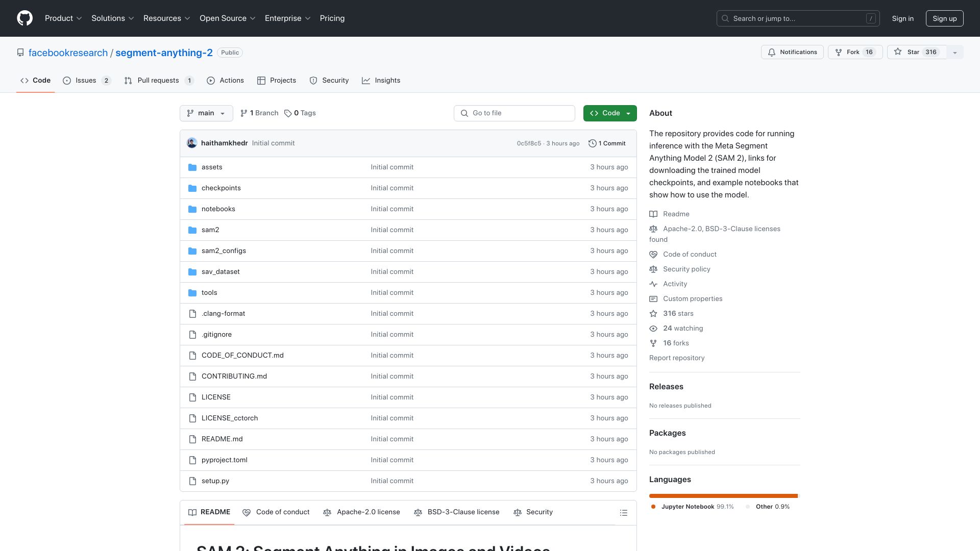Open the 0c5f8c5 commit hash link
Screen dimensions: 980x551
point(529,143)
